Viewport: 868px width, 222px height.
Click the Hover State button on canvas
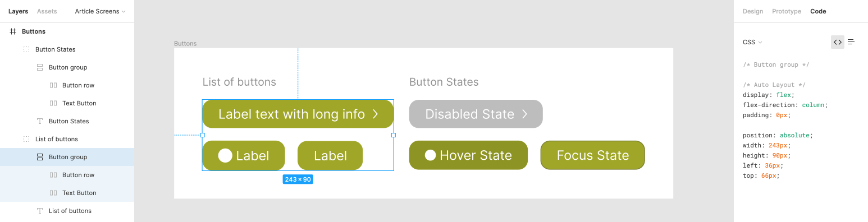click(468, 155)
